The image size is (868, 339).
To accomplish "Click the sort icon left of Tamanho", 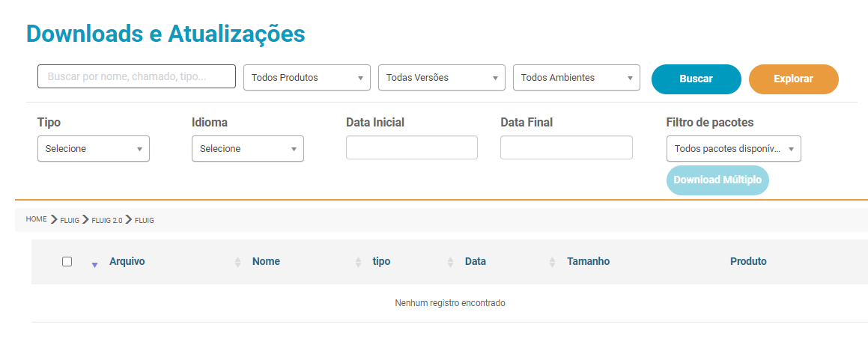I will 552,262.
